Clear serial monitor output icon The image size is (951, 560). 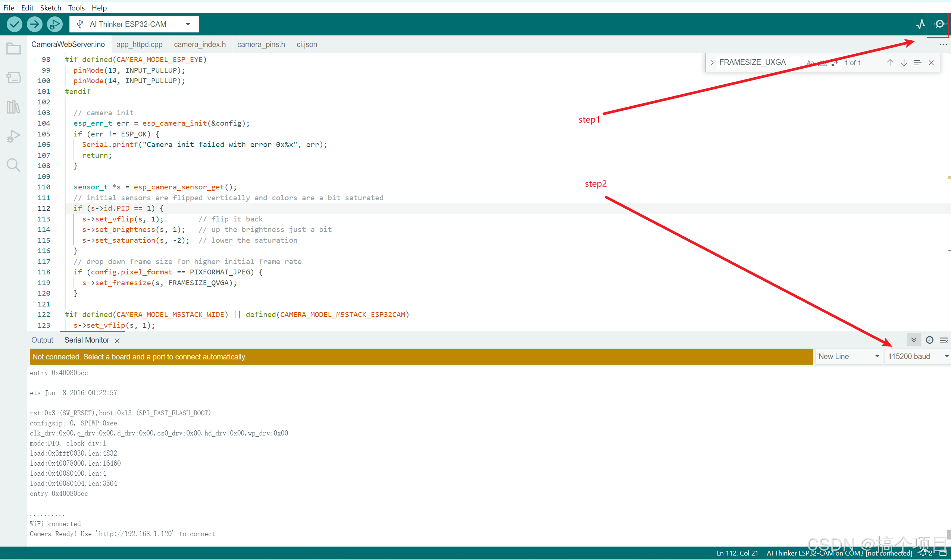[944, 340]
